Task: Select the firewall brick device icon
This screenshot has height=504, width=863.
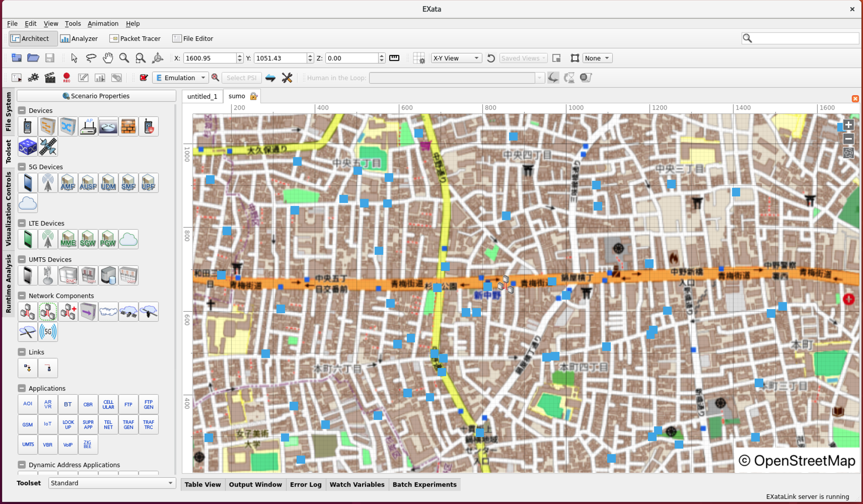Action: 128,126
